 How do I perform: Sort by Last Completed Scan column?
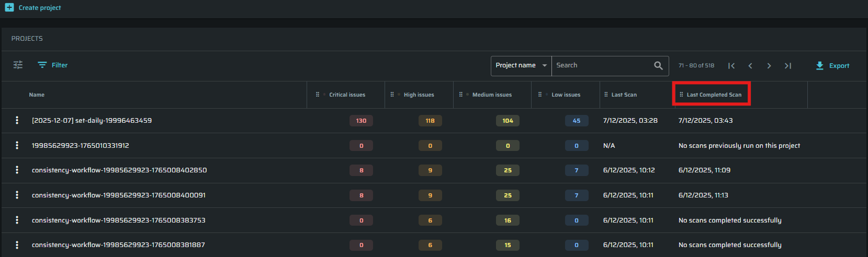(x=714, y=95)
